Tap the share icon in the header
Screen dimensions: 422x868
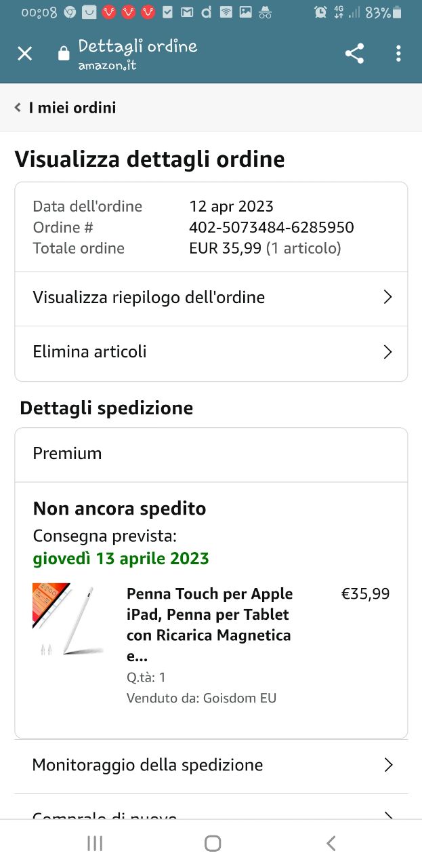click(x=354, y=54)
